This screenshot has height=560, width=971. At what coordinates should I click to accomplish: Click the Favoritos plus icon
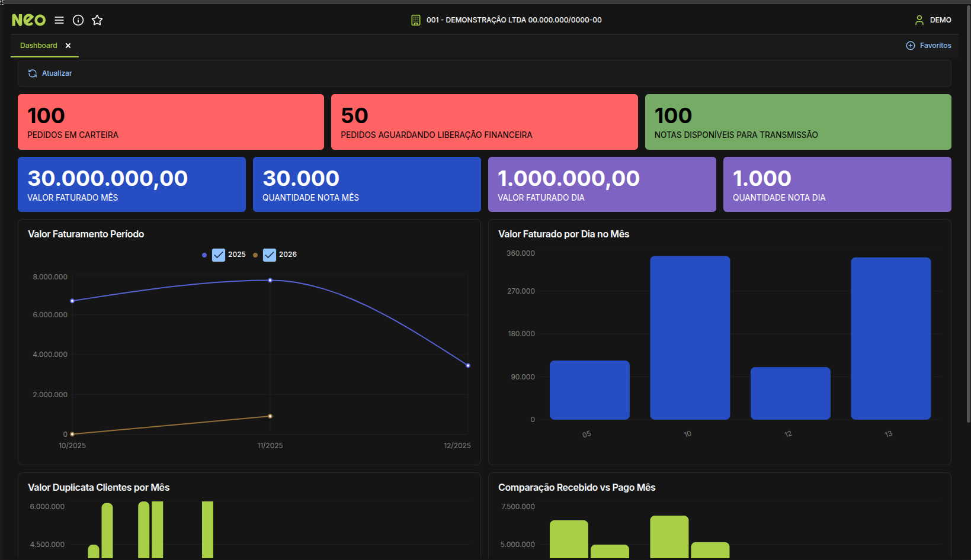pyautogui.click(x=911, y=46)
